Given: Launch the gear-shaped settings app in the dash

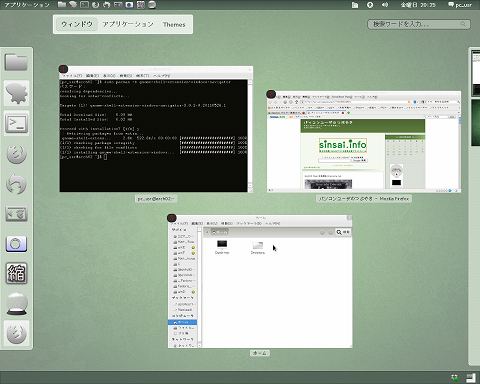Looking at the screenshot, I should (x=16, y=93).
